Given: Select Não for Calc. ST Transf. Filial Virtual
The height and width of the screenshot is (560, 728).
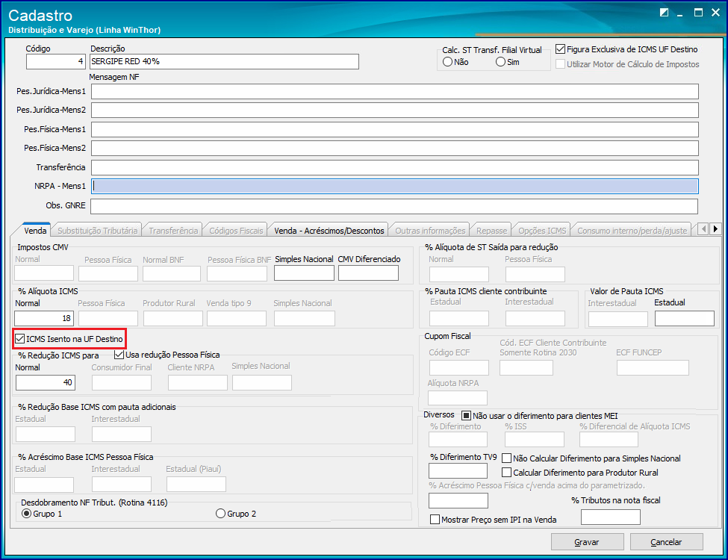Looking at the screenshot, I should coord(447,62).
